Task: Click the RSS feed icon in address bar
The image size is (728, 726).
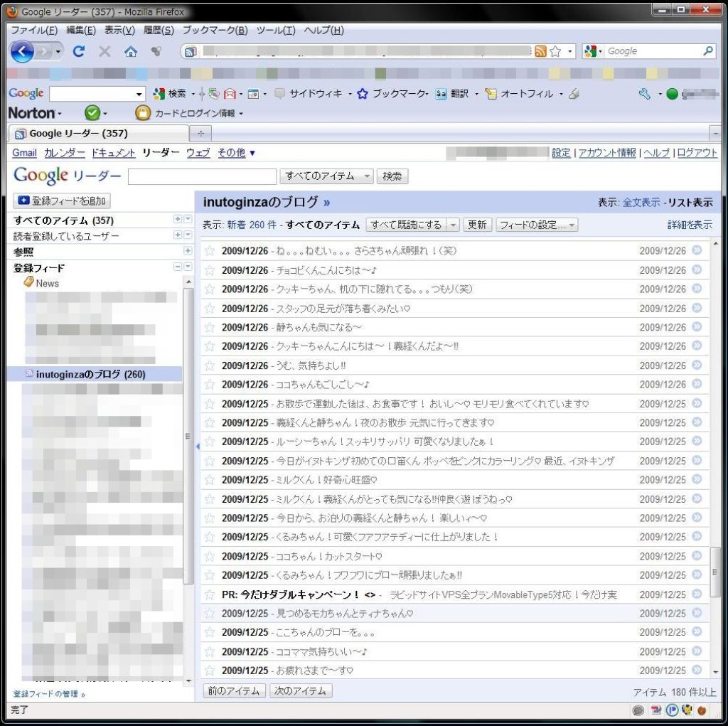Action: tap(540, 51)
